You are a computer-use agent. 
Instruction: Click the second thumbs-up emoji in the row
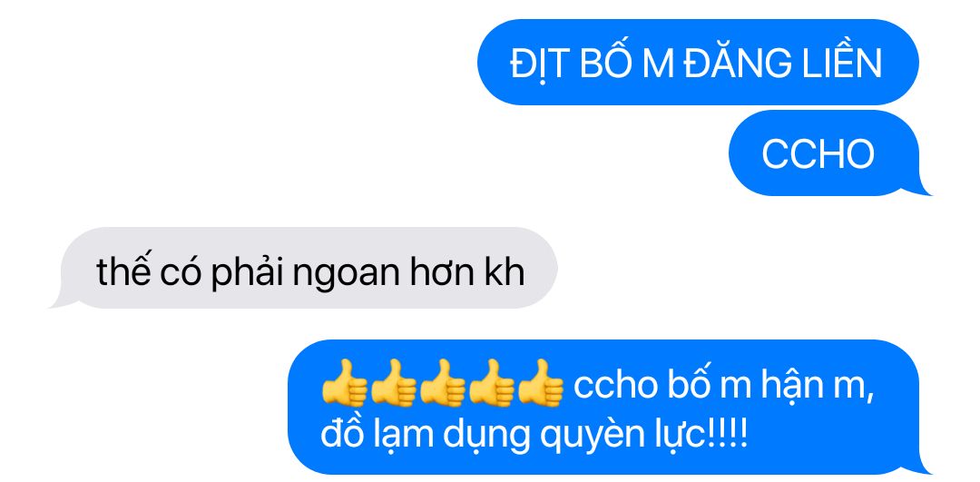394,384
